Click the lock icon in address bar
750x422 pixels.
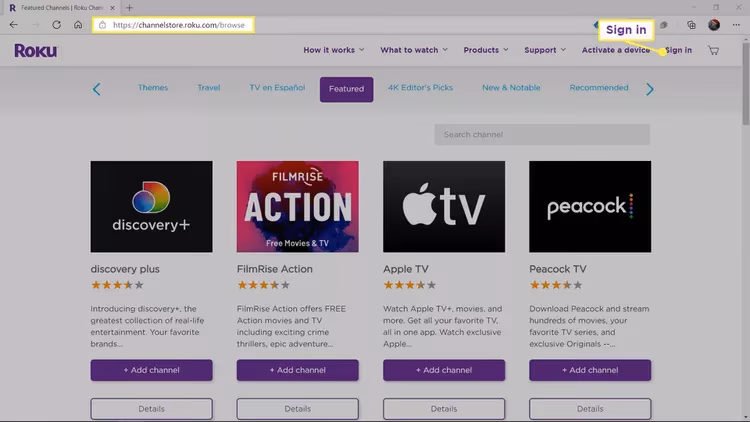coord(102,25)
